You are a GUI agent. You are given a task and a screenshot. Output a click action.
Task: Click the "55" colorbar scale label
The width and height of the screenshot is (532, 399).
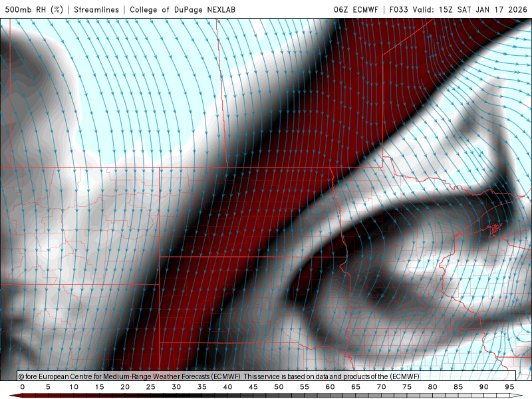[x=305, y=387]
